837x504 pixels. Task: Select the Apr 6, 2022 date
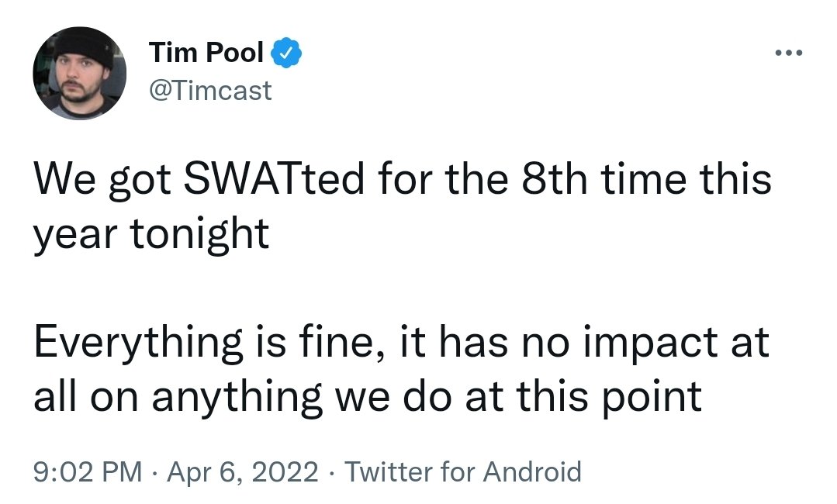tap(243, 471)
